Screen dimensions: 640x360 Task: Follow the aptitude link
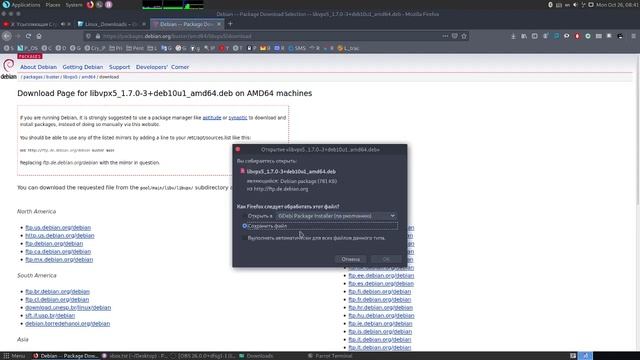pos(212,118)
